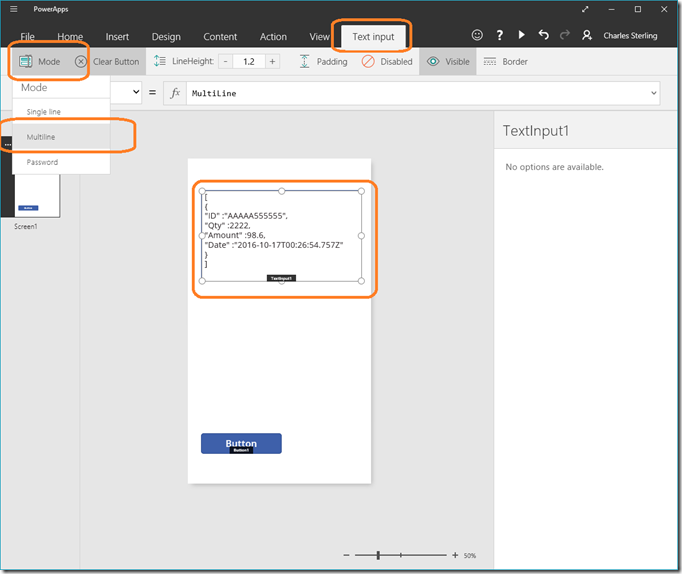Open the Padding settings
The height and width of the screenshot is (574, 682).
point(323,62)
